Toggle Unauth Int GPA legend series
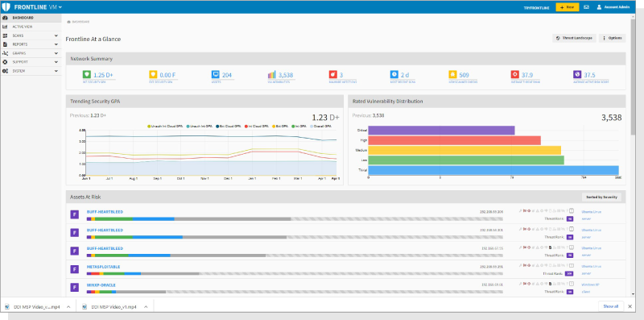 (x=199, y=127)
